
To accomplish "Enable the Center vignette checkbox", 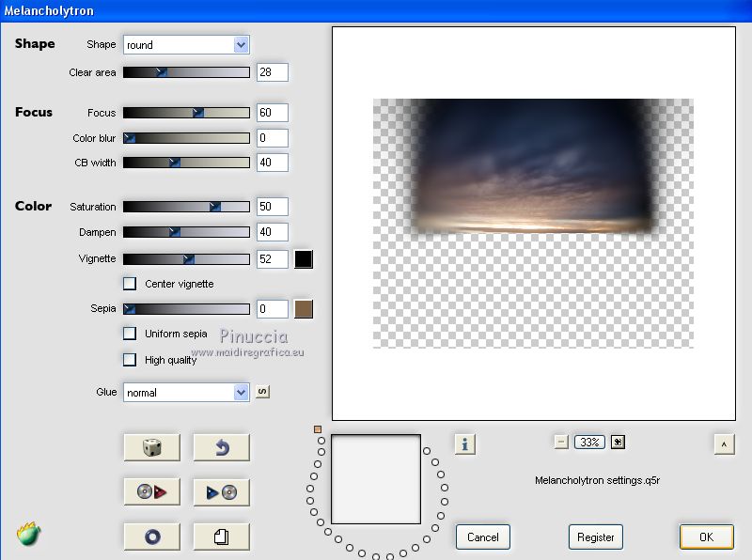I will pyautogui.click(x=130, y=284).
